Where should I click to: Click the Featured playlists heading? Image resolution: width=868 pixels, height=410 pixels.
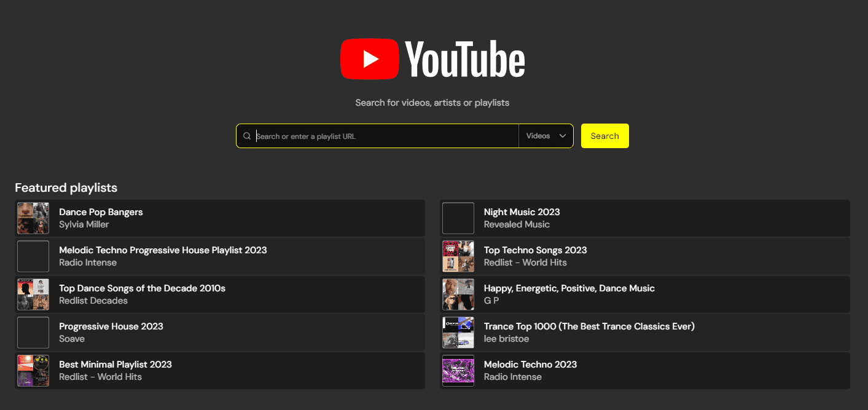(x=66, y=187)
